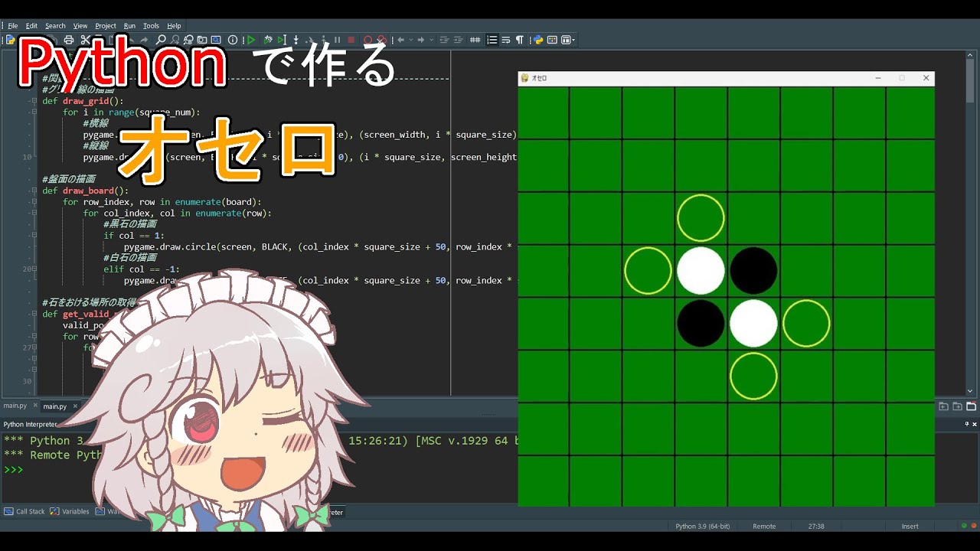This screenshot has width=980, height=551.
Task: Open the Layouts dropdown in toolbar
Action: 568,40
